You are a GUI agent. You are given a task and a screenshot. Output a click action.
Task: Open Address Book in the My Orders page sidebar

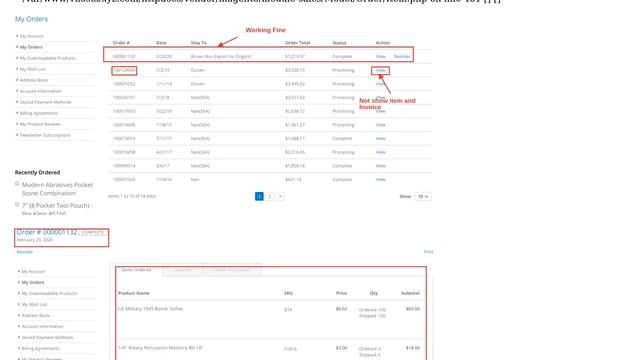[x=34, y=80]
